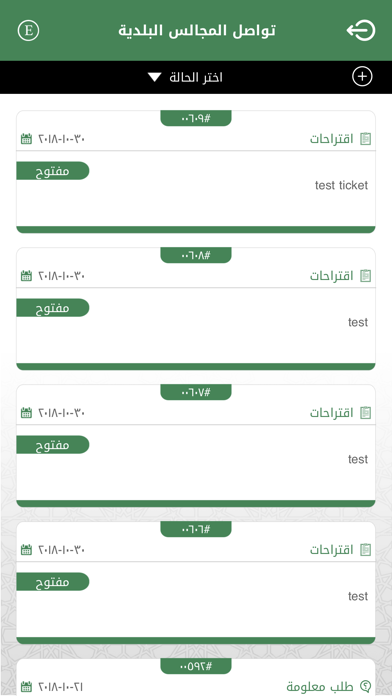
Task: Click the تواصل المجالس البلدية header title
Action: pos(197,31)
